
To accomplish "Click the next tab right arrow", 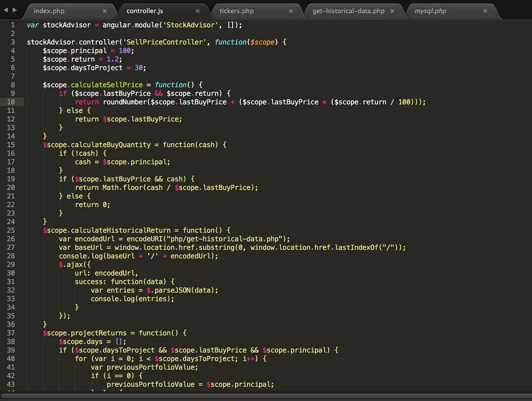I will point(15,10).
